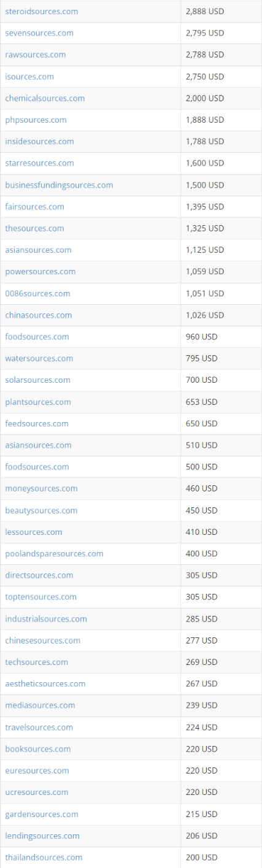Open rawsources.com listing
This screenshot has width=262, height=868.
pyautogui.click(x=36, y=55)
